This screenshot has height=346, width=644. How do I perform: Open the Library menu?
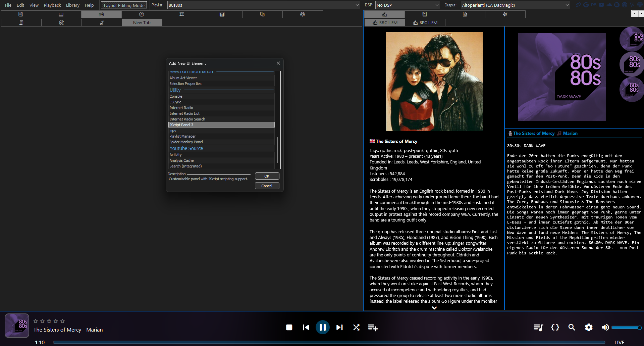click(x=72, y=5)
